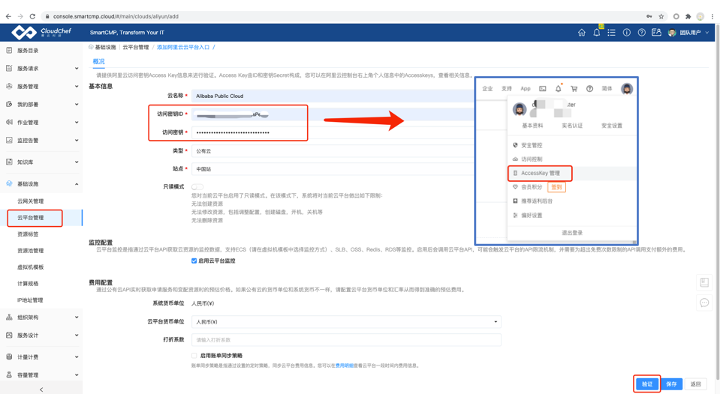
Task: Check the 启用账单同步策略 checkbox
Action: click(x=194, y=355)
